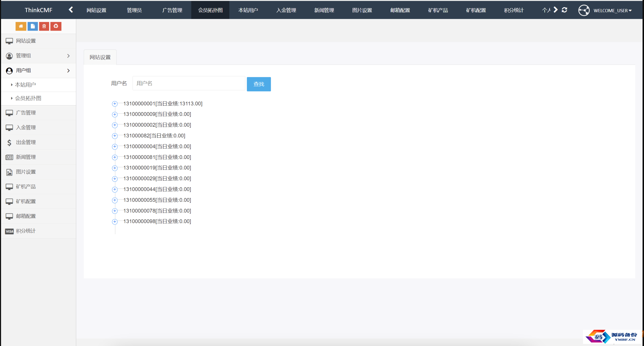This screenshot has height=346, width=644.
Task: Switch to 图片设置 top tab
Action: pyautogui.click(x=362, y=10)
